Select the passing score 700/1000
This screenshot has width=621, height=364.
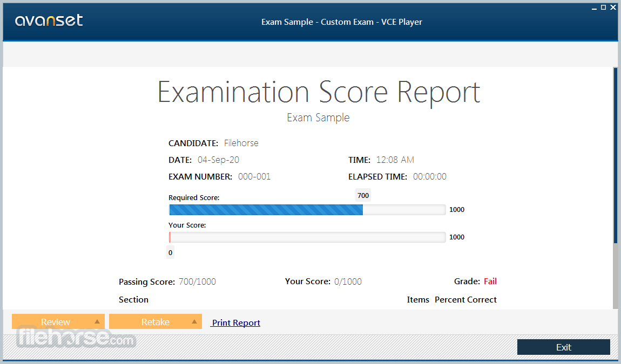click(x=197, y=281)
